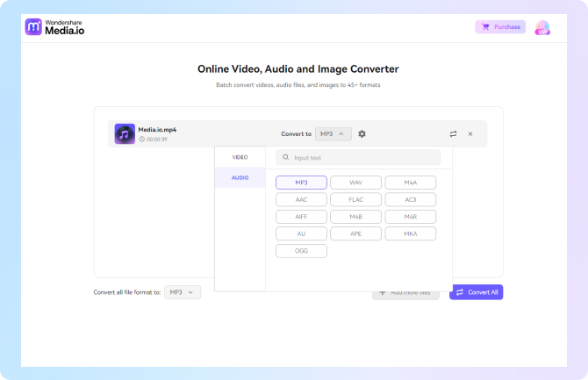Pick the OGG audio format
Image resolution: width=588 pixels, height=380 pixels.
click(301, 251)
